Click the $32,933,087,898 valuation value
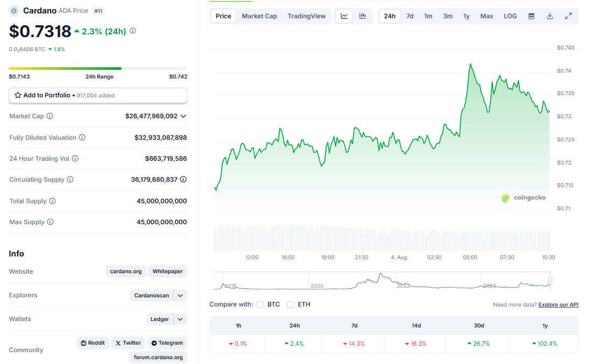This screenshot has height=364, width=591. [160, 138]
